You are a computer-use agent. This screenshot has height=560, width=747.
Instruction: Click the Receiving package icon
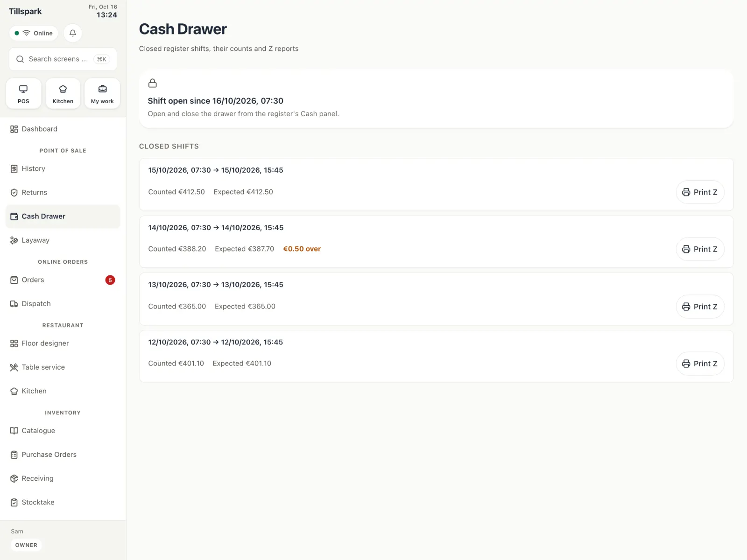coord(14,478)
